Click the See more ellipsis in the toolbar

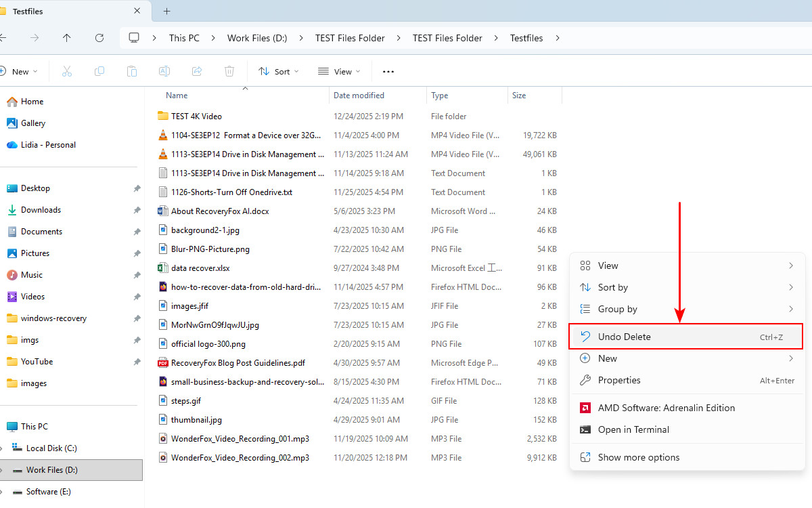(388, 70)
